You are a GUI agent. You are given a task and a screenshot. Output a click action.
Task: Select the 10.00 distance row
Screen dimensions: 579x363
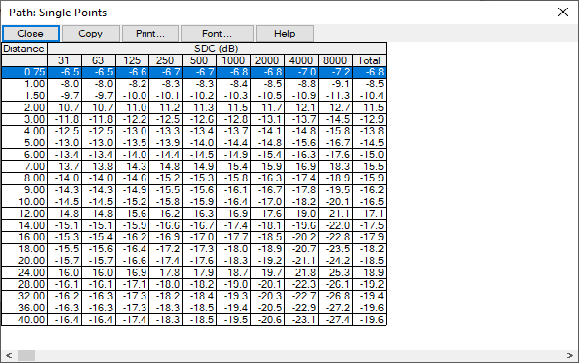tap(194, 202)
